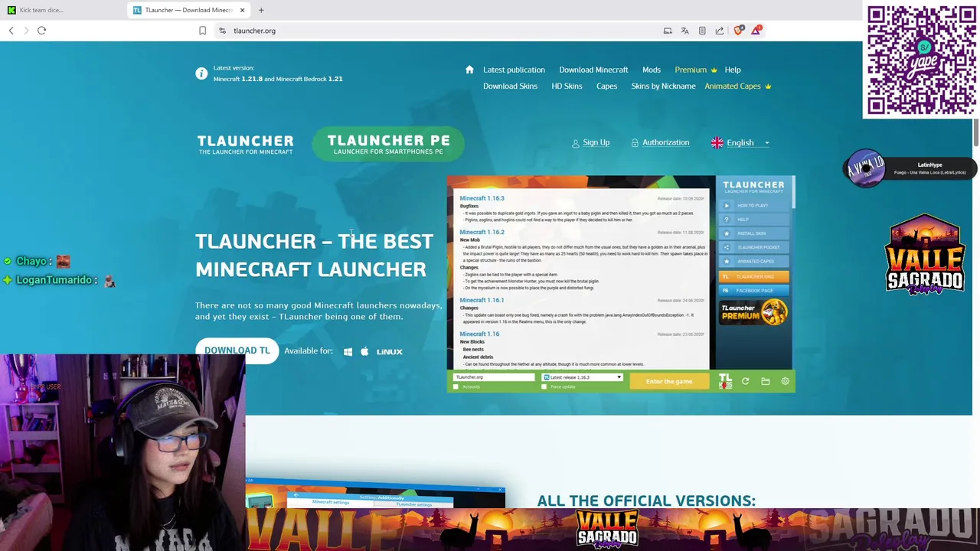The width and height of the screenshot is (980, 551).
Task: Open the Download Minecraft menu item
Action: pyautogui.click(x=593, y=70)
